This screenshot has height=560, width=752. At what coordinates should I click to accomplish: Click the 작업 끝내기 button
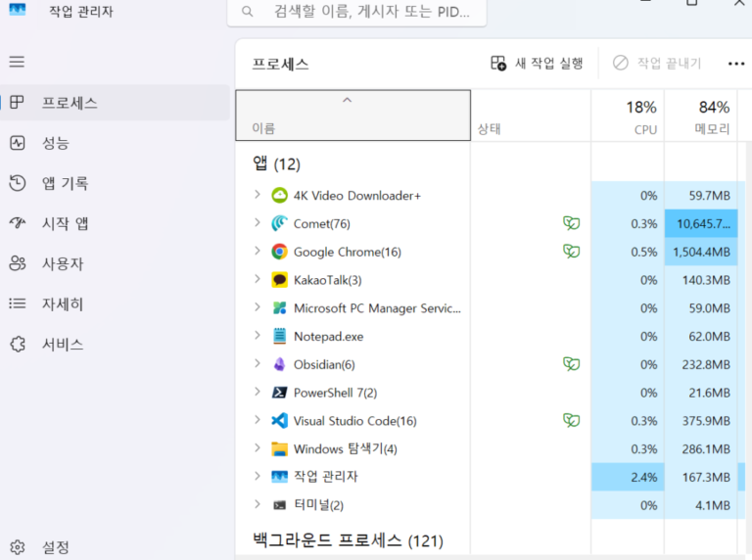(657, 64)
